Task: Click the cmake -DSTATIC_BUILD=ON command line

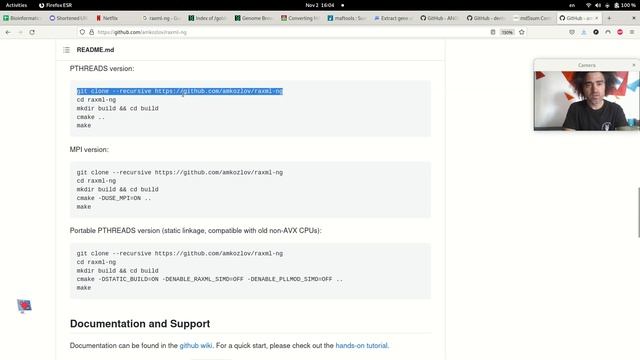Action: tap(210, 279)
